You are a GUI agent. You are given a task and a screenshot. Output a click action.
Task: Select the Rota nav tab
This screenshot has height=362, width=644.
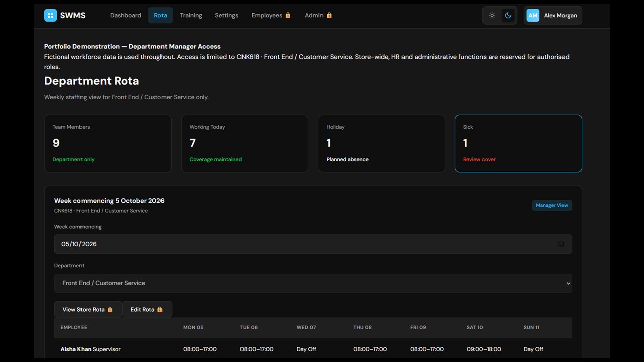pos(160,15)
